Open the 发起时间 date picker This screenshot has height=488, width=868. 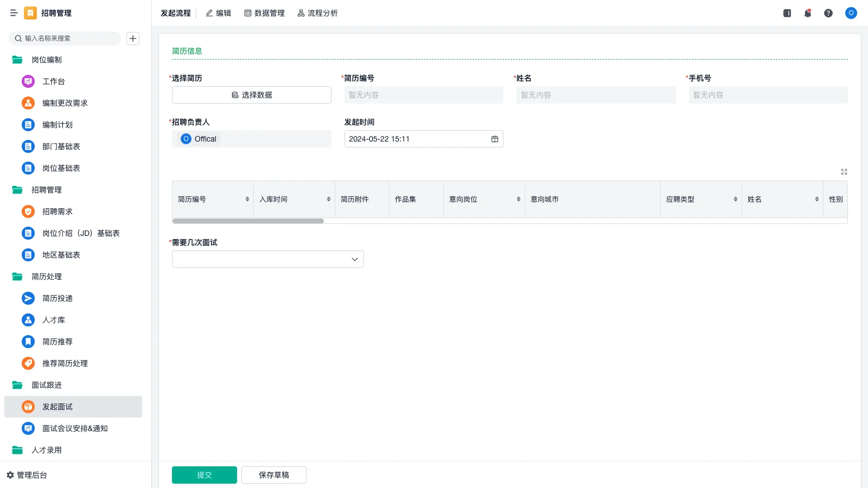(494, 139)
